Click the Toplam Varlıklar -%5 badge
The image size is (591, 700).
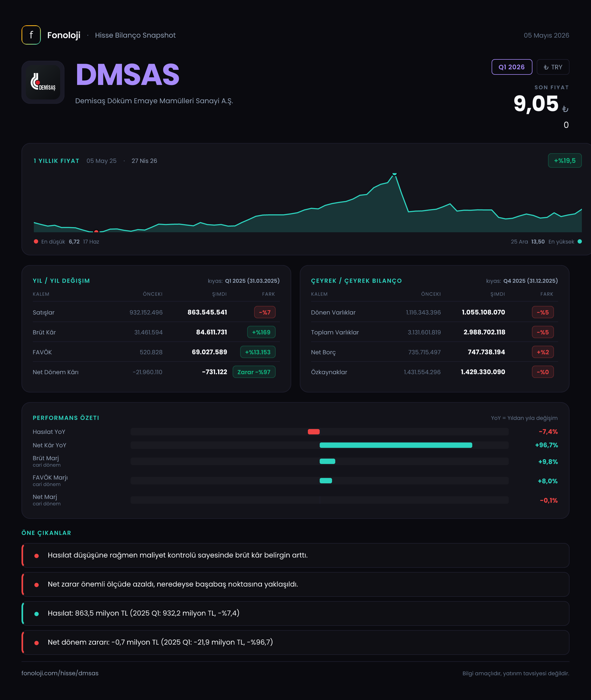pos(543,332)
